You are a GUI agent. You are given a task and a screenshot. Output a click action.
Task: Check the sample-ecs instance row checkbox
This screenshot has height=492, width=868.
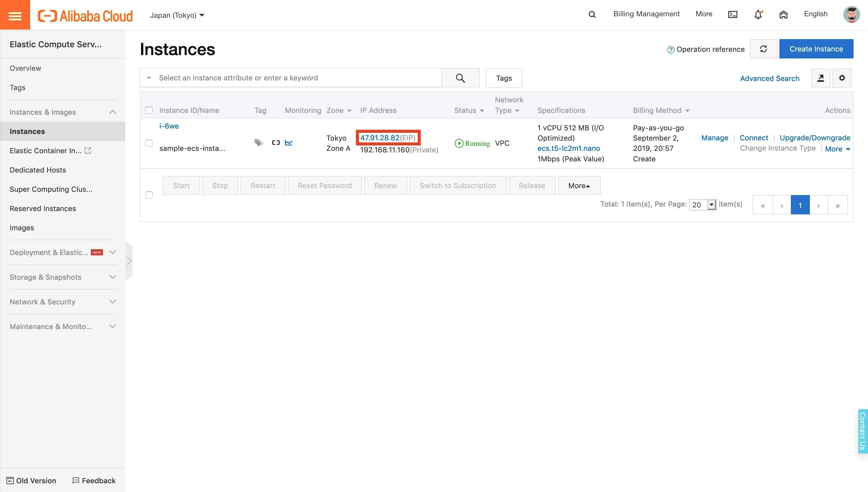[149, 143]
